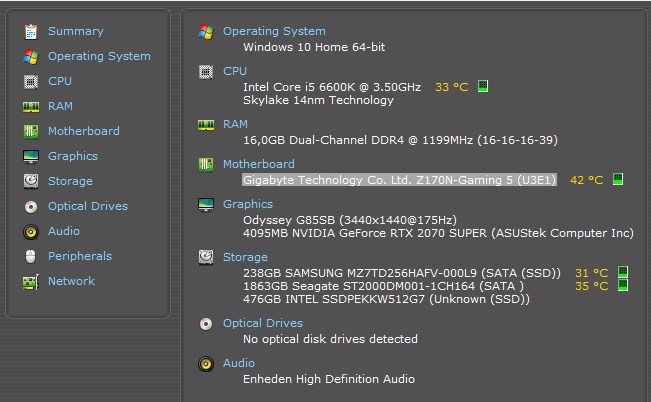Follow the Motherboard heading link in summary
The image size is (651, 402).
click(259, 164)
